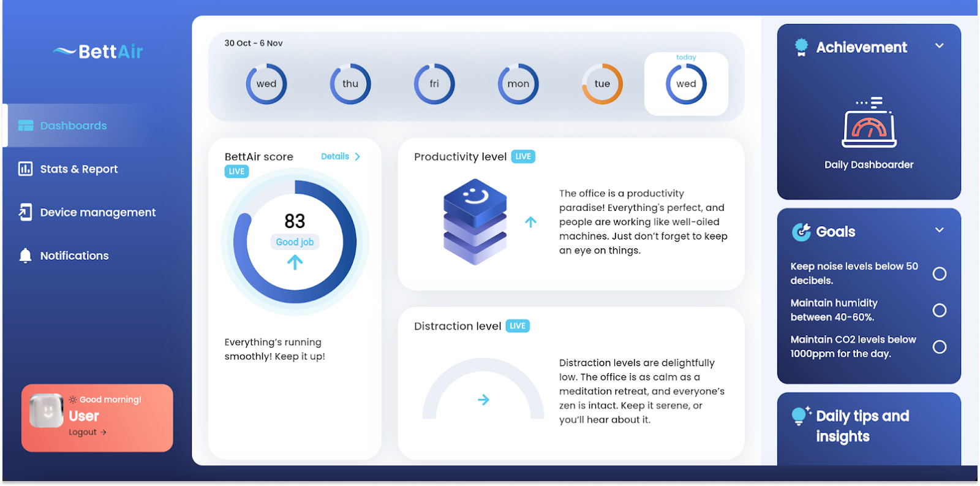Click the Distraction level title

[x=458, y=326]
